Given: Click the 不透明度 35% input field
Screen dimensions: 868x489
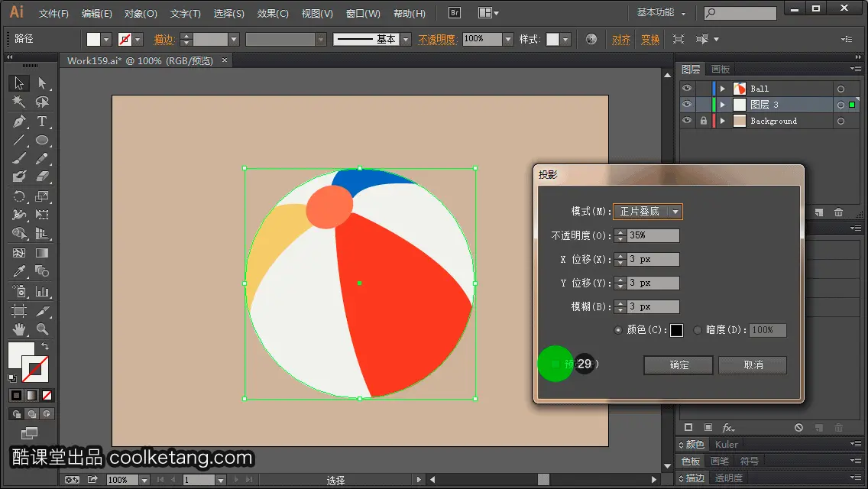Looking at the screenshot, I should click(653, 235).
